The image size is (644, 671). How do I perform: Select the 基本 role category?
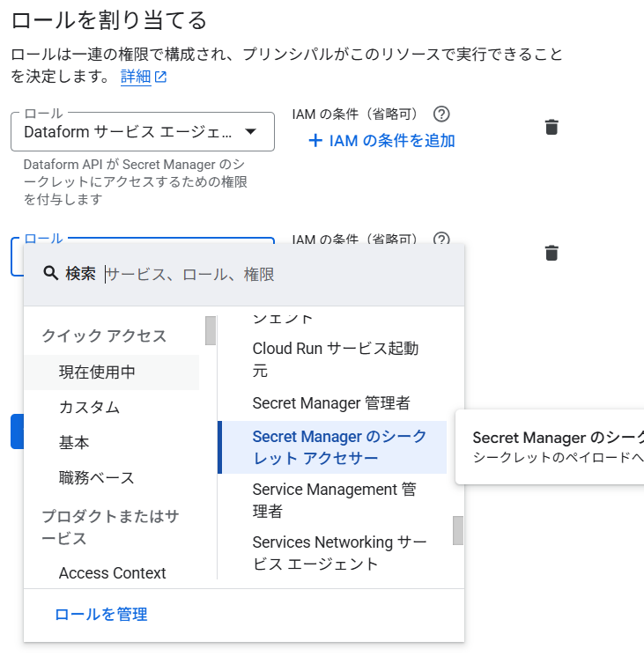[74, 442]
